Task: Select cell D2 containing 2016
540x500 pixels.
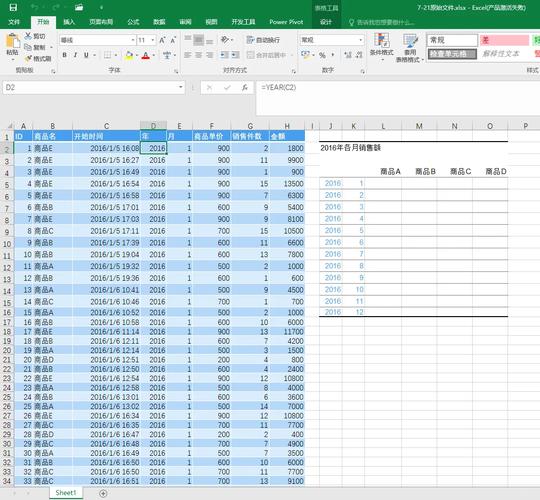Action: pyautogui.click(x=154, y=148)
